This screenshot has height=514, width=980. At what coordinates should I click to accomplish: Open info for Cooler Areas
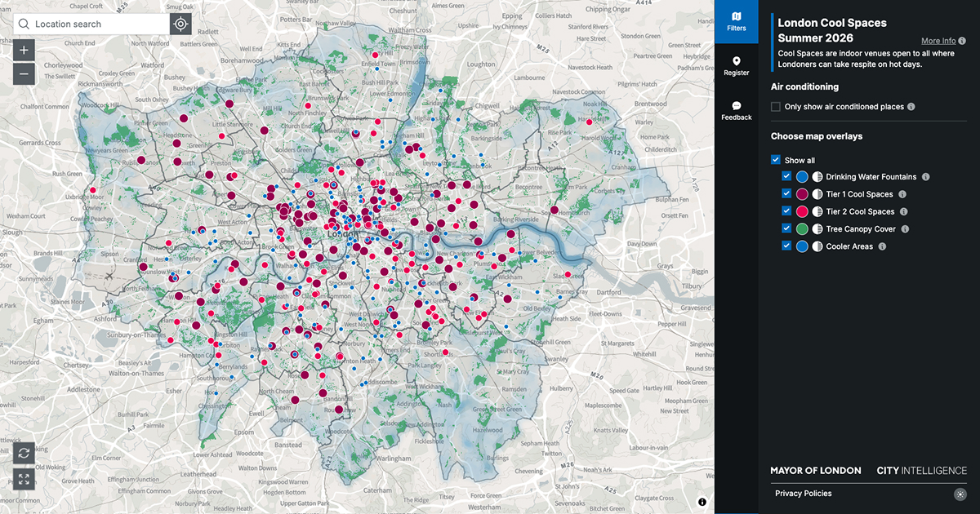click(882, 246)
